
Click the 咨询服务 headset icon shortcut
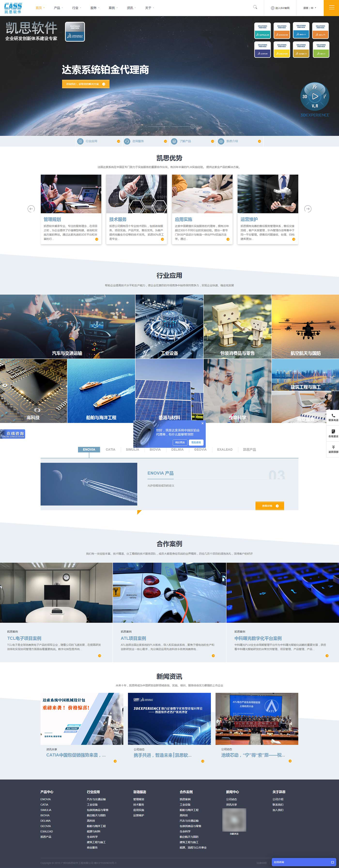point(127,141)
